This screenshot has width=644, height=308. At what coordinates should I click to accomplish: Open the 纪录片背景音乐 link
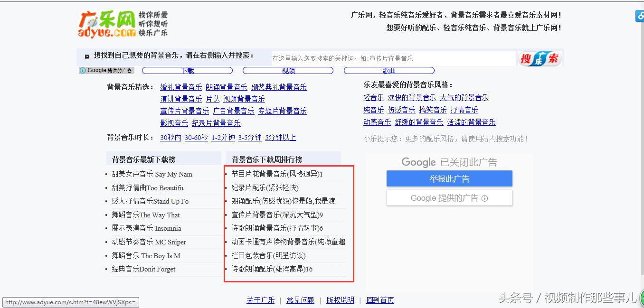click(217, 122)
